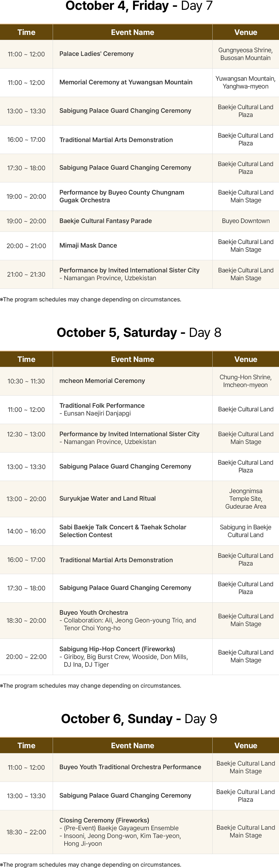Click the October 5, Saturday heading
Screen dimensions: 279x868
(x=139, y=332)
